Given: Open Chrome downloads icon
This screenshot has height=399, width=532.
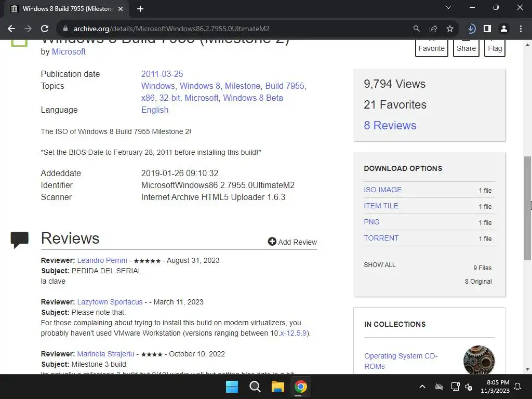Looking at the screenshot, I should (471, 29).
